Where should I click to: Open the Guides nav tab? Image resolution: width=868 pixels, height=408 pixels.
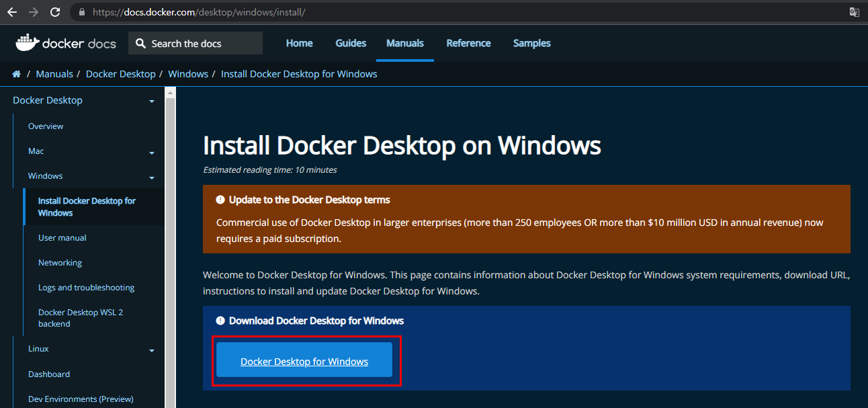pyautogui.click(x=351, y=43)
